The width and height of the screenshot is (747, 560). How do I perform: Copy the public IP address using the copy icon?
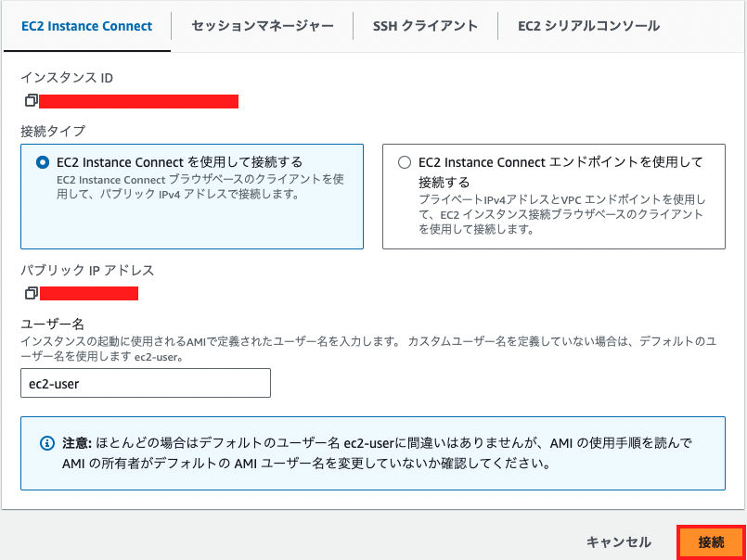(x=31, y=292)
